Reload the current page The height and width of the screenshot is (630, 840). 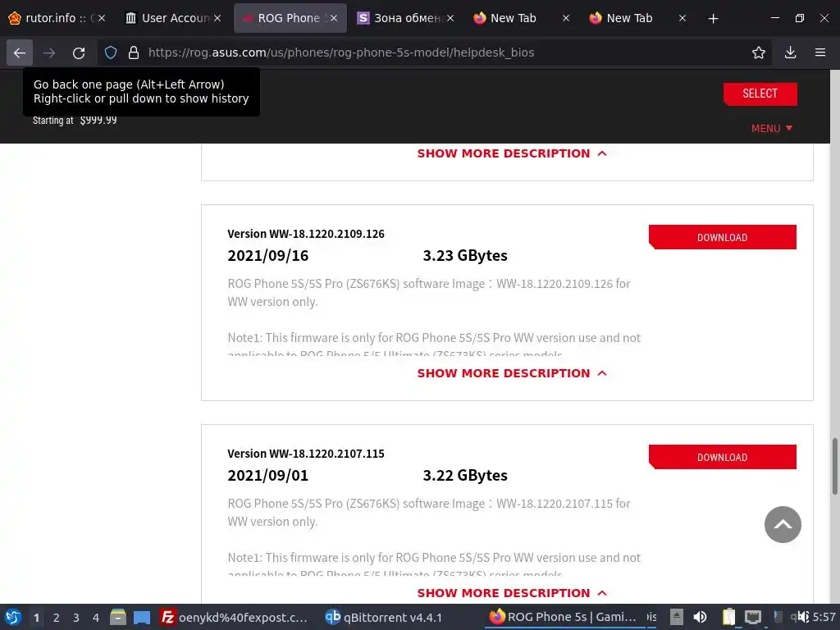pos(79,52)
